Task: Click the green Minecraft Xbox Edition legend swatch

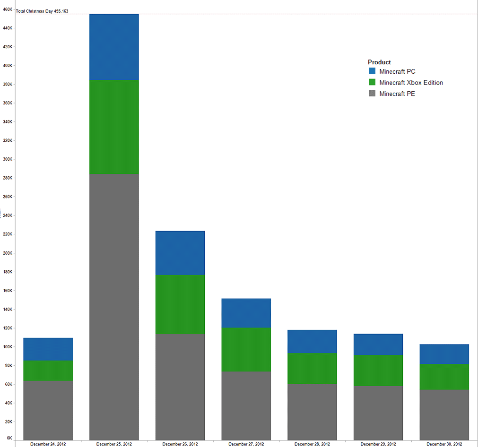Action: [x=372, y=83]
